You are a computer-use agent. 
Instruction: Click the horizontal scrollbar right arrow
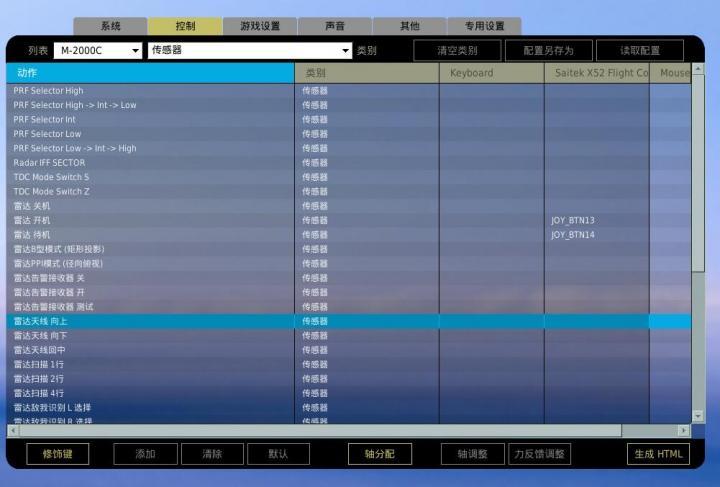tap(684, 430)
